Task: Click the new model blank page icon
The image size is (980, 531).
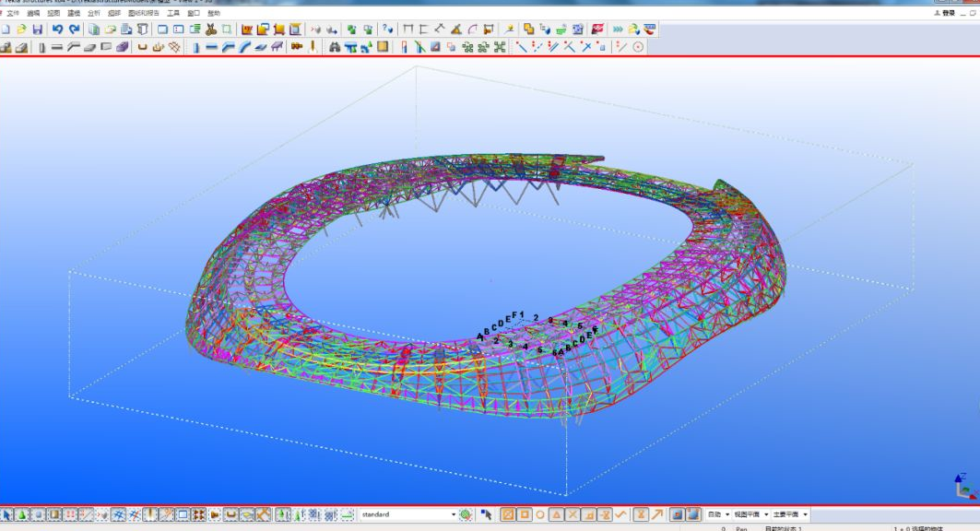Action: [x=6, y=29]
